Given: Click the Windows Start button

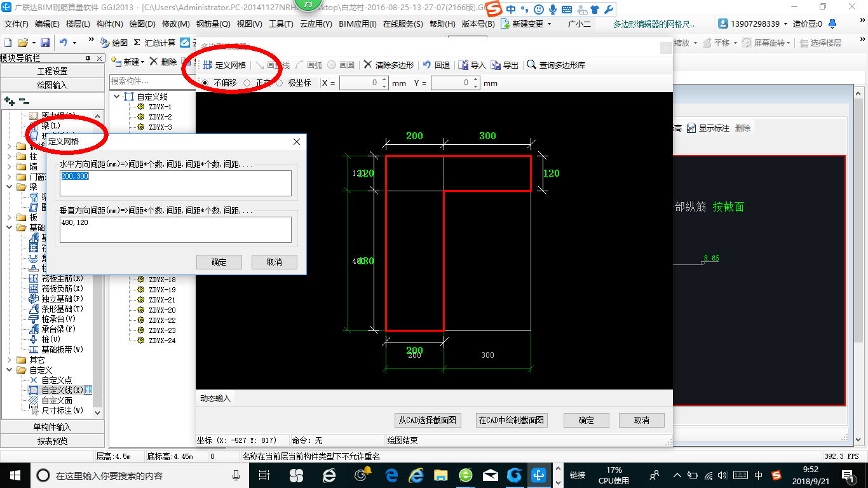Looking at the screenshot, I should tap(14, 475).
